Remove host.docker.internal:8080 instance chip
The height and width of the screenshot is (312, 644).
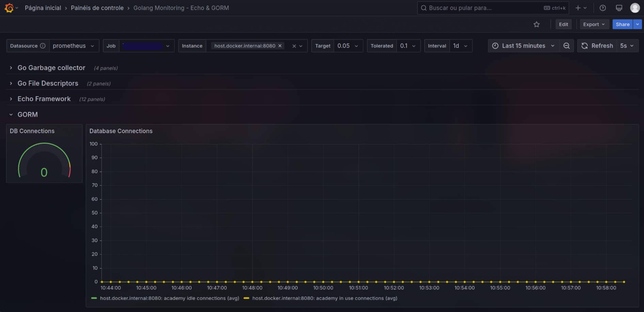280,46
